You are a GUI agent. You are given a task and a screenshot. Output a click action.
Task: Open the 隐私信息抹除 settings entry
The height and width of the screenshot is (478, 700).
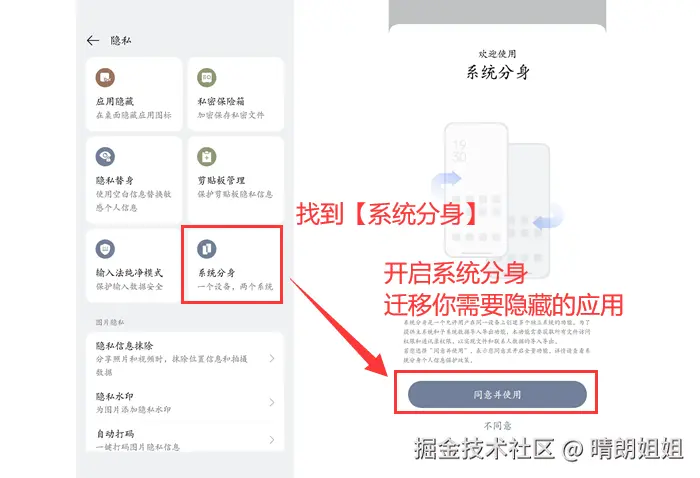click(x=185, y=358)
